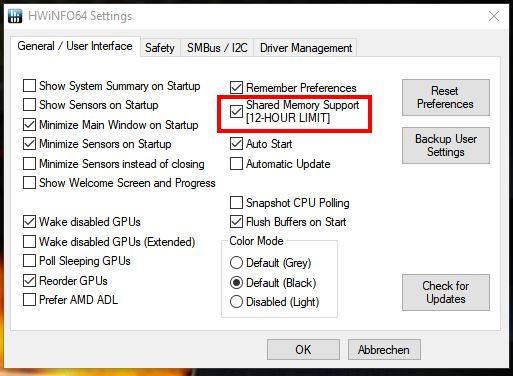Toggle the Auto Start checkbox

[236, 144]
